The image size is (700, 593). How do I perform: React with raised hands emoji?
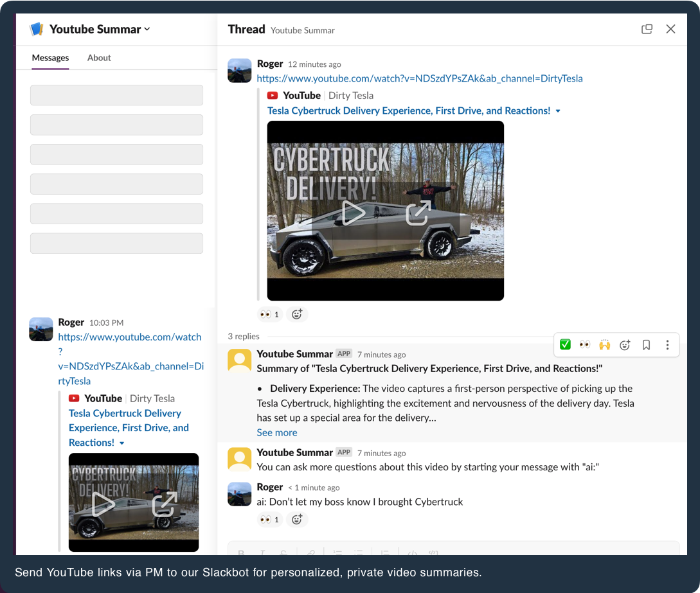604,344
